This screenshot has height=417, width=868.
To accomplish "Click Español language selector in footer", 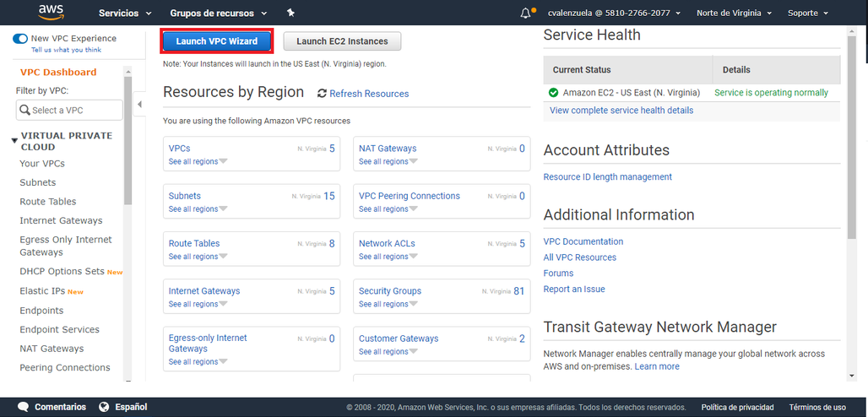I will pyautogui.click(x=131, y=407).
